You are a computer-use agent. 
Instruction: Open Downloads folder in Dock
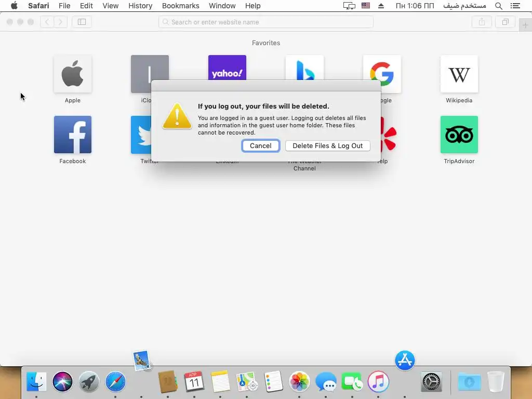pos(469,381)
